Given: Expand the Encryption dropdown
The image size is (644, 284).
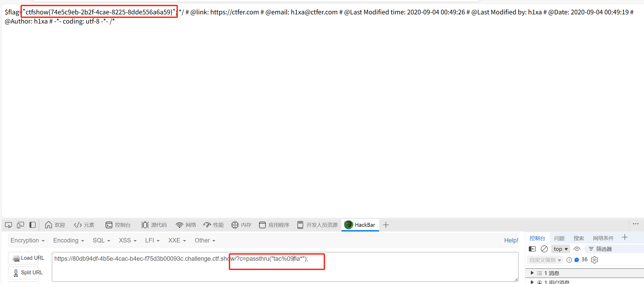Looking at the screenshot, I should coord(27,240).
